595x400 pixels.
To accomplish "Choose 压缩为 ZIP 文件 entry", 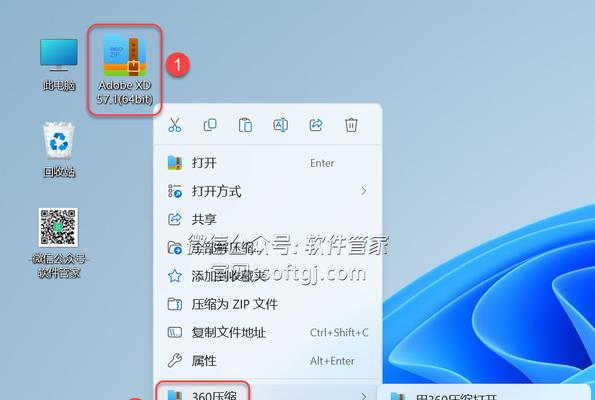I will tap(268, 304).
